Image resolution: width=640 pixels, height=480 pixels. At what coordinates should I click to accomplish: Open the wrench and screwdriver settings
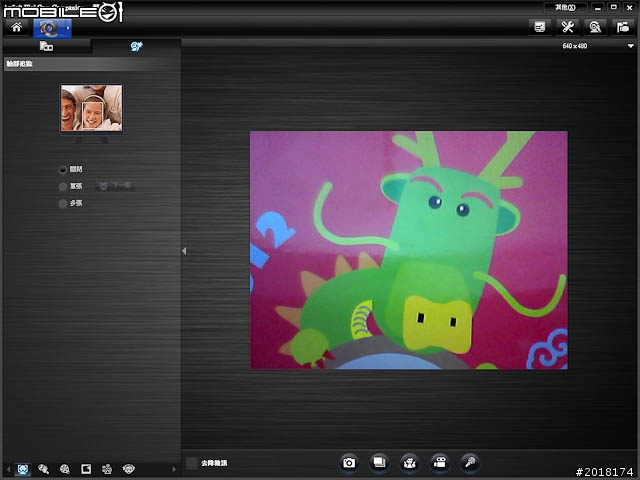(x=567, y=27)
